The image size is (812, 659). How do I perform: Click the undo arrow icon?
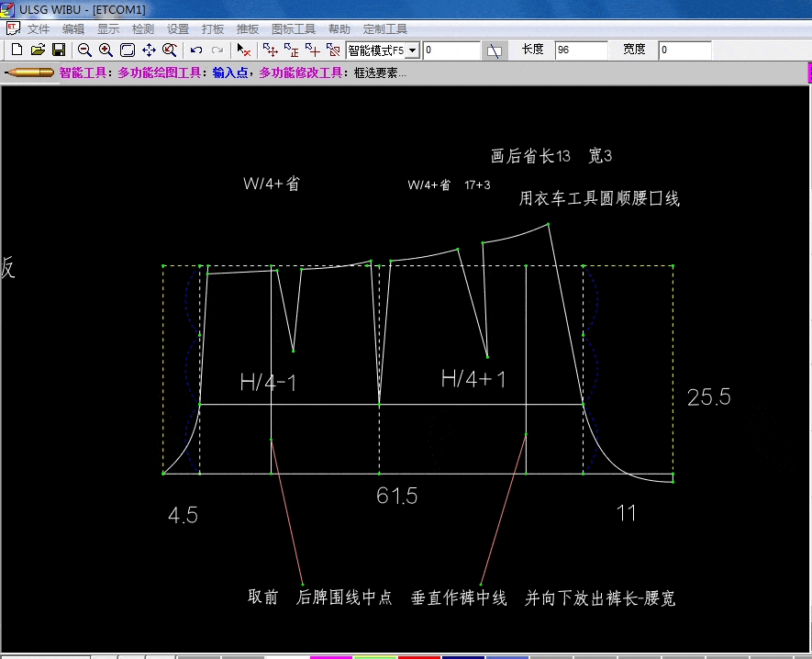pyautogui.click(x=195, y=50)
